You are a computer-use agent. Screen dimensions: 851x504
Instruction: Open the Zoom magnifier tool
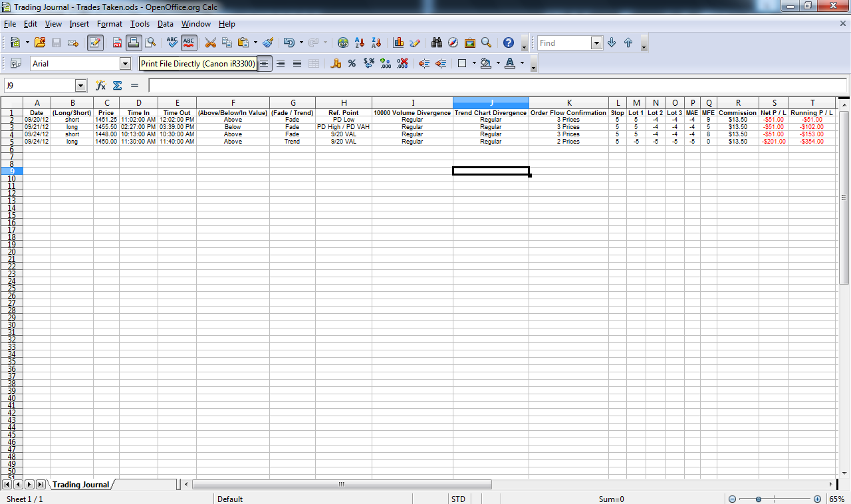click(487, 43)
